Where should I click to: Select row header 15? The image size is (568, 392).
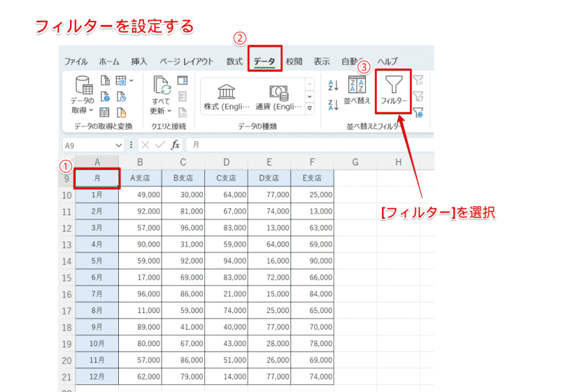[67, 277]
